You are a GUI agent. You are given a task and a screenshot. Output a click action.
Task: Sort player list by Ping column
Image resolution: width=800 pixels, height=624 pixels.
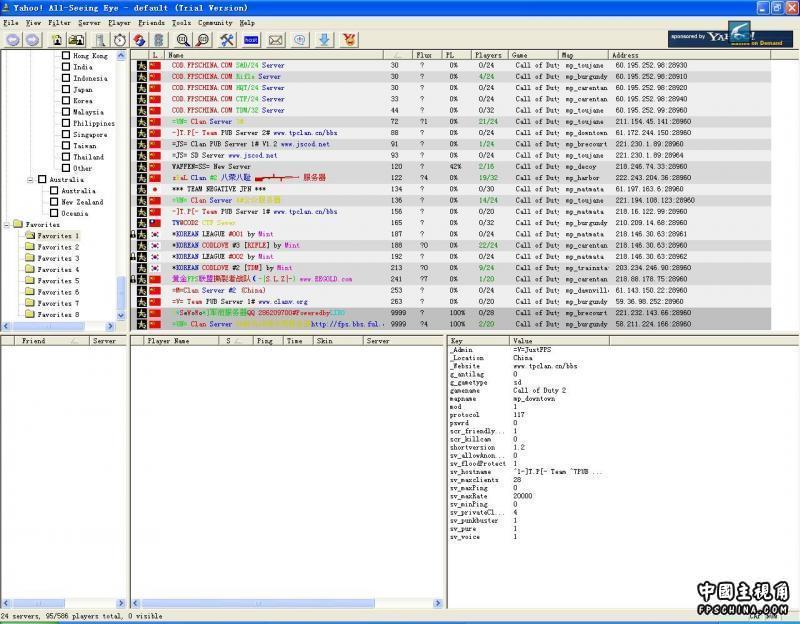[268, 341]
